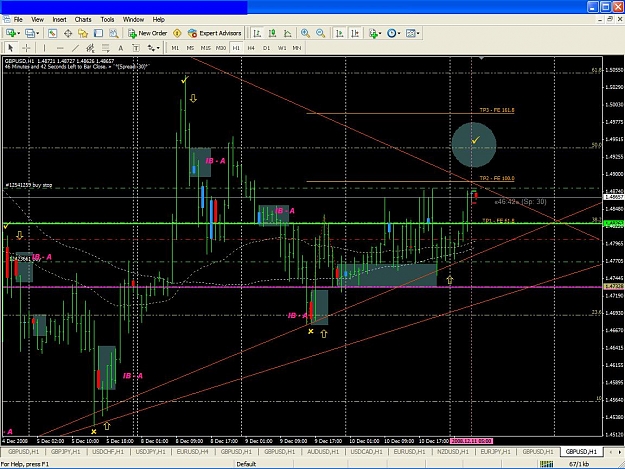
Task: Click the yellow diamond MetaEditor icon
Action: (177, 33)
